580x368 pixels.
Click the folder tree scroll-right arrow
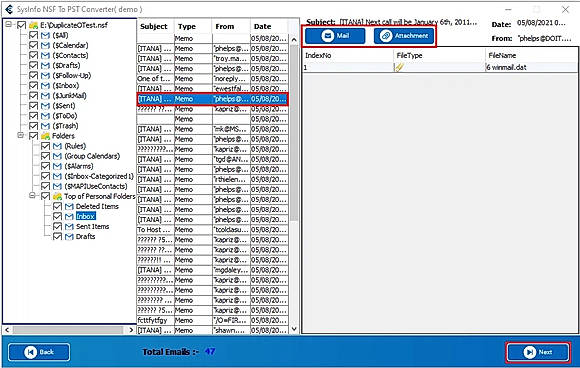[131, 330]
